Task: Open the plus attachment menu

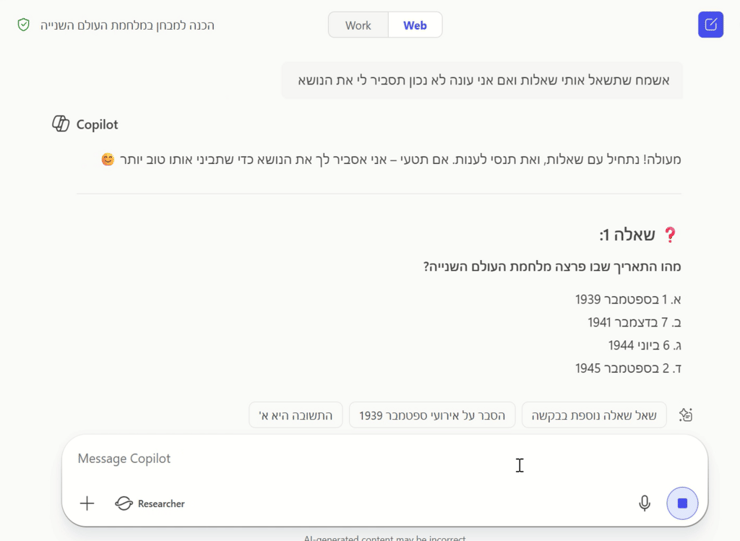Action: 87,503
